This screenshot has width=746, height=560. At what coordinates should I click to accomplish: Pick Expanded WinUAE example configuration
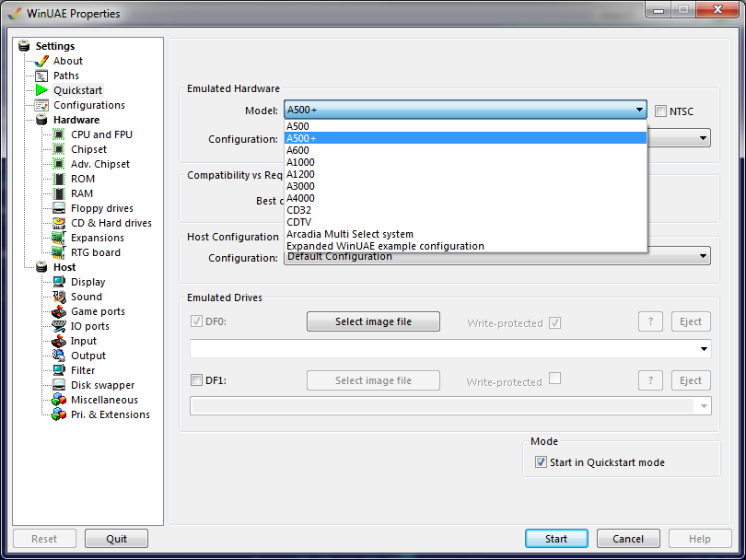click(x=465, y=246)
